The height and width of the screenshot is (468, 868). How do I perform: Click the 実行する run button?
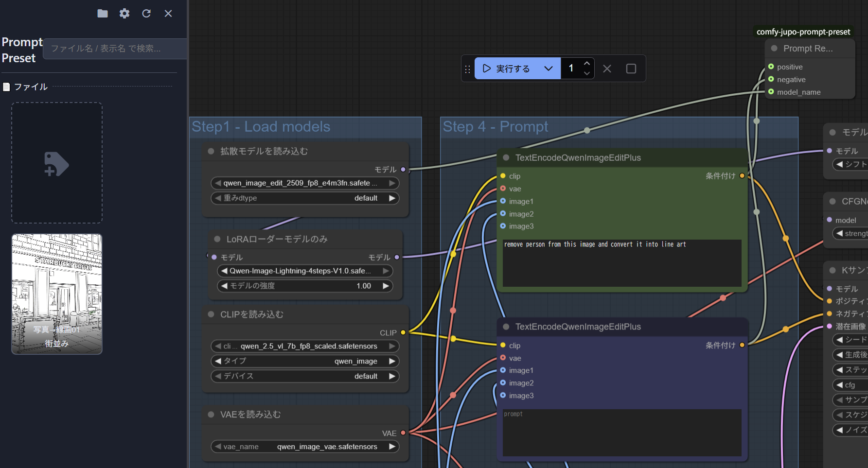(506, 69)
